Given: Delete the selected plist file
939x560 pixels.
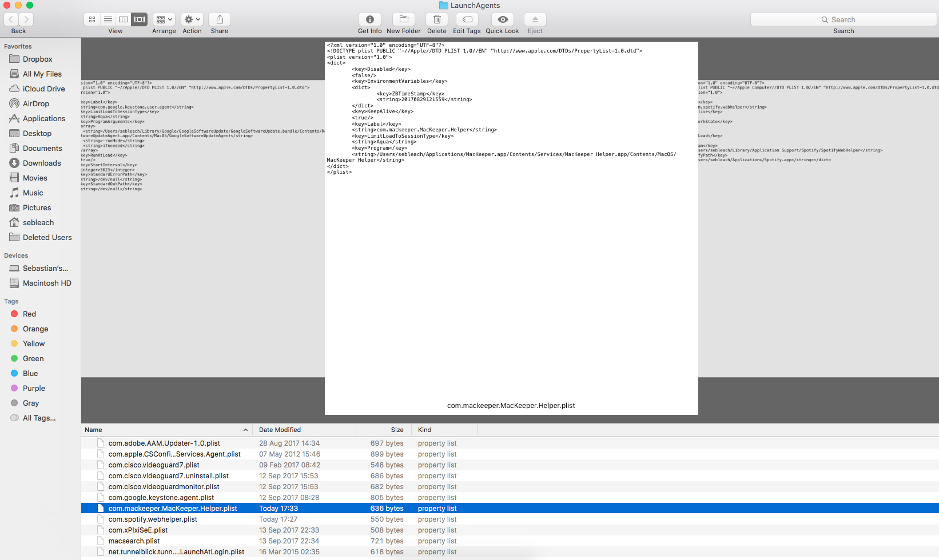Looking at the screenshot, I should pyautogui.click(x=437, y=19).
